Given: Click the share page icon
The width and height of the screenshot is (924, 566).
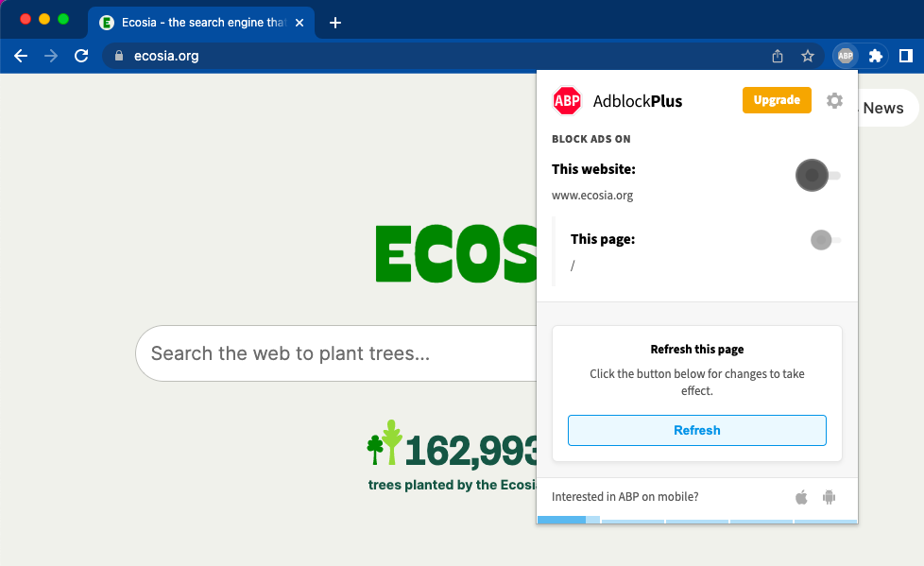Looking at the screenshot, I should pyautogui.click(x=778, y=56).
